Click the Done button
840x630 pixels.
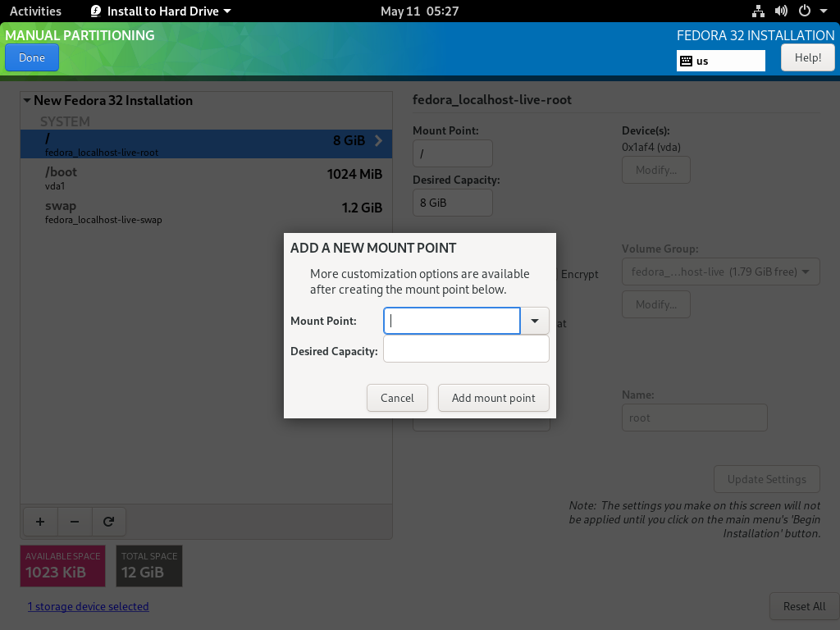32,58
